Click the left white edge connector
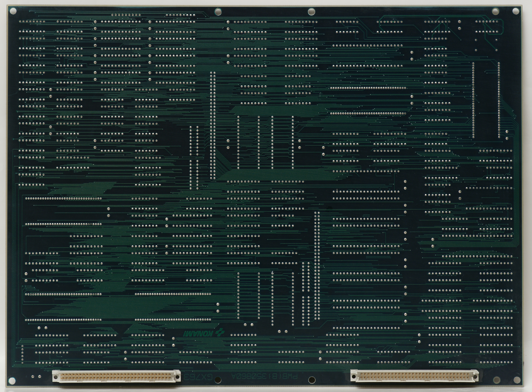This screenshot has height=392, width=532. pos(116,376)
